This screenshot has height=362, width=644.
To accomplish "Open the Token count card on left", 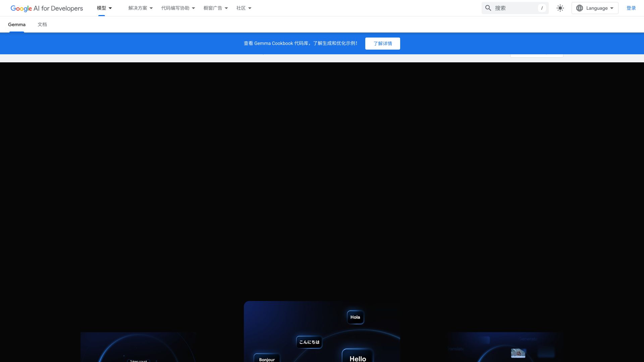I will (x=138, y=361).
